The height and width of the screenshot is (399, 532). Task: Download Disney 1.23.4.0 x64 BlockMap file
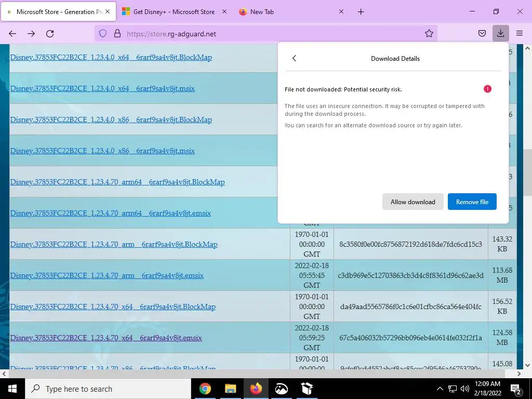click(111, 57)
